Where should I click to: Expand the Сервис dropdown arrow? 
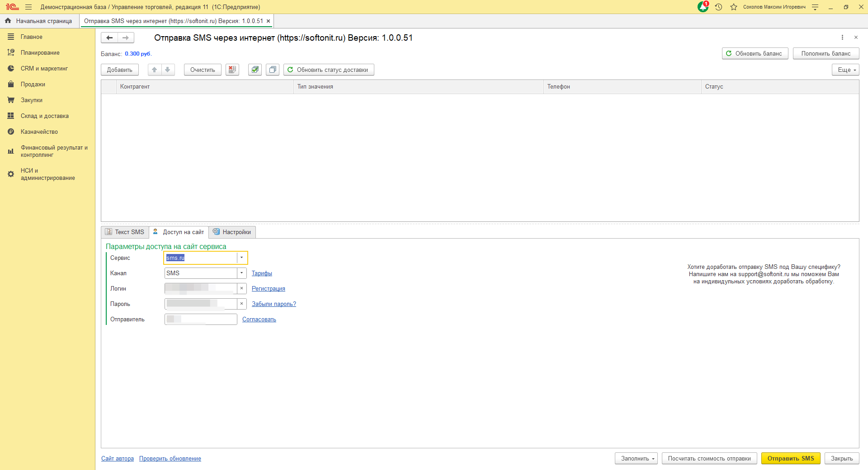242,258
